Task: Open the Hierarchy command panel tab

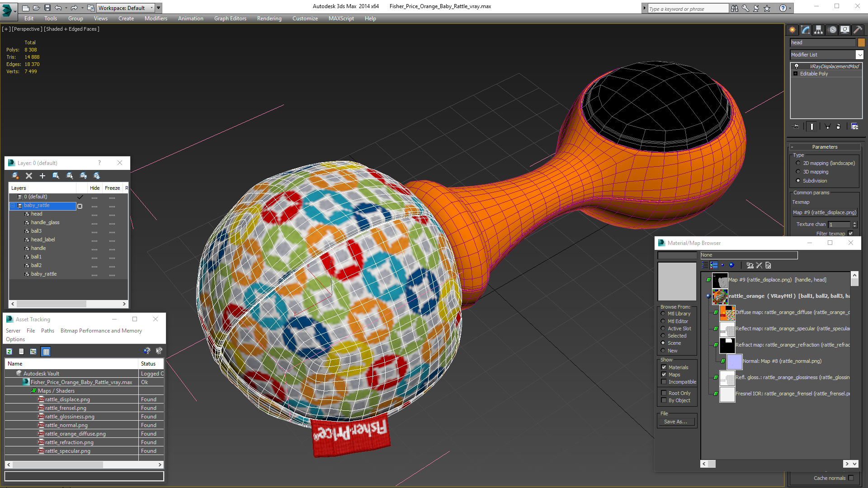Action: click(819, 30)
